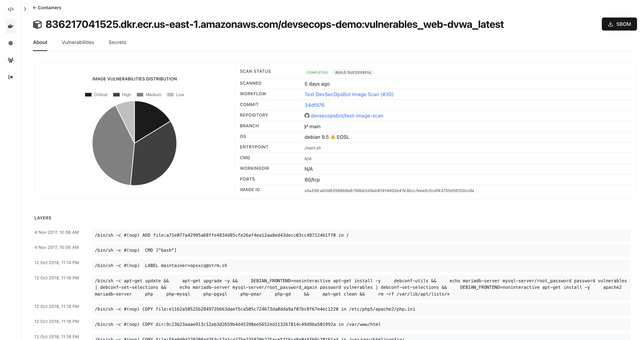Click the LABEL maintainer=opsxcq@strm.sh layer
The width and height of the screenshot is (644, 340).
tap(361, 265)
